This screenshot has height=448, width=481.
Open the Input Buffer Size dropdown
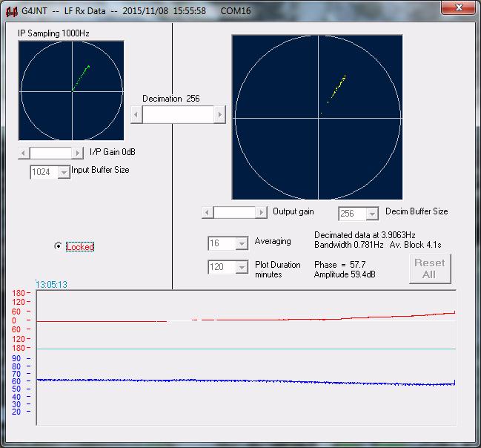point(64,172)
